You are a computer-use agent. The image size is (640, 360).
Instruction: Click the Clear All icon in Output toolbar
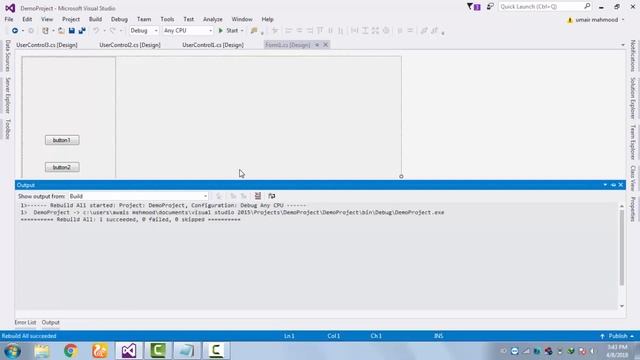258,196
